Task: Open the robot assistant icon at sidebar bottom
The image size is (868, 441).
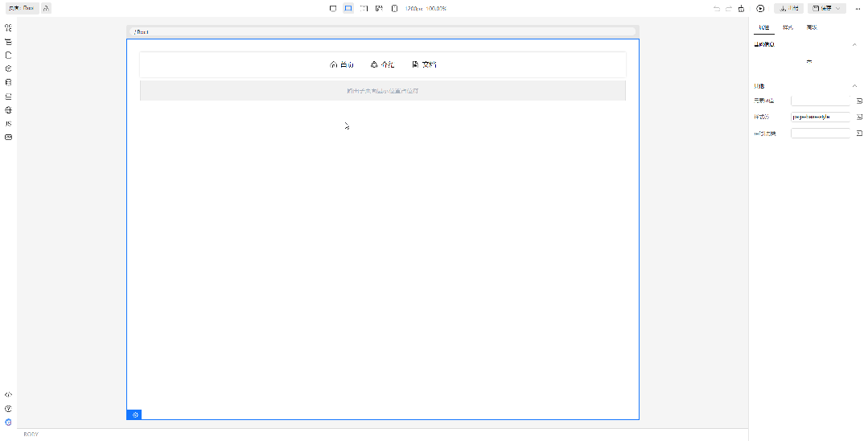Action: click(x=8, y=422)
